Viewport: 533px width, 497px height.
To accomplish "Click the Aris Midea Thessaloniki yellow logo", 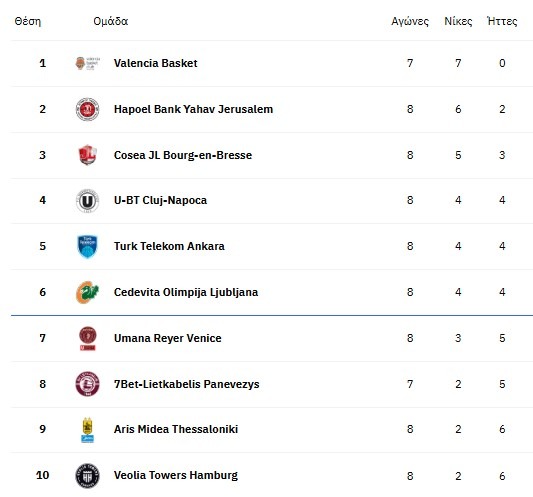I will [87, 430].
